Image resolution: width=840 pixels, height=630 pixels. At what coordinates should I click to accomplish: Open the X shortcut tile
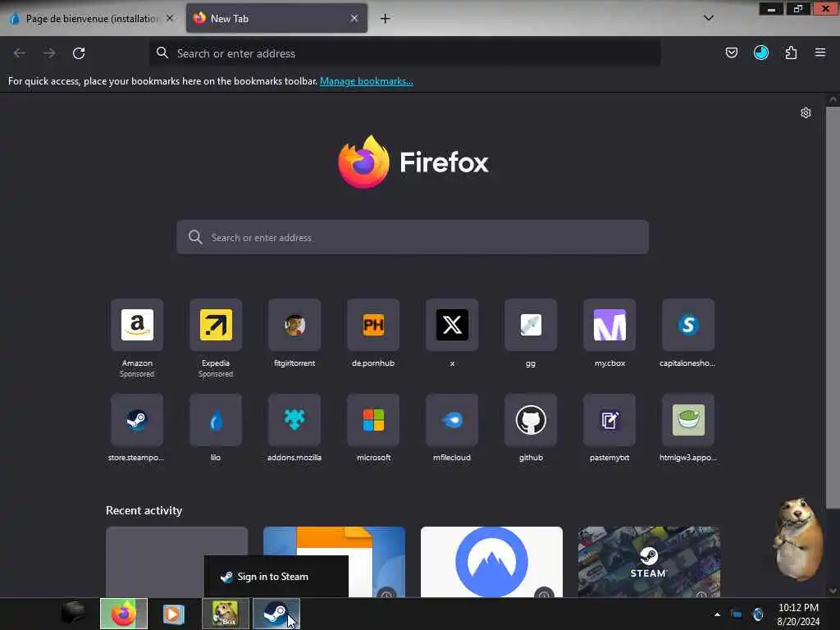click(x=452, y=325)
